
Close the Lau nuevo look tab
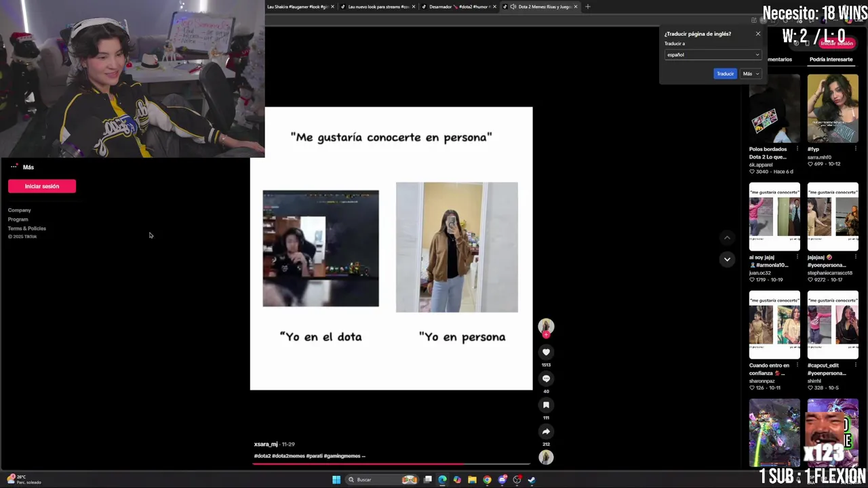click(413, 7)
